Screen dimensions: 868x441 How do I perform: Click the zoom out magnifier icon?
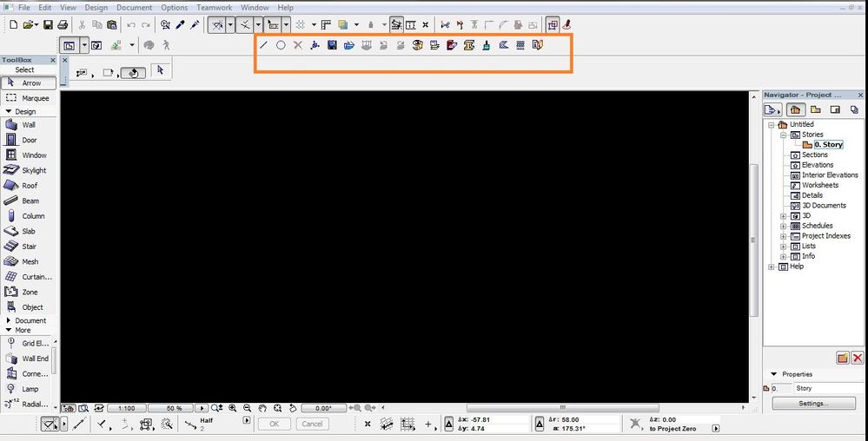click(x=247, y=408)
